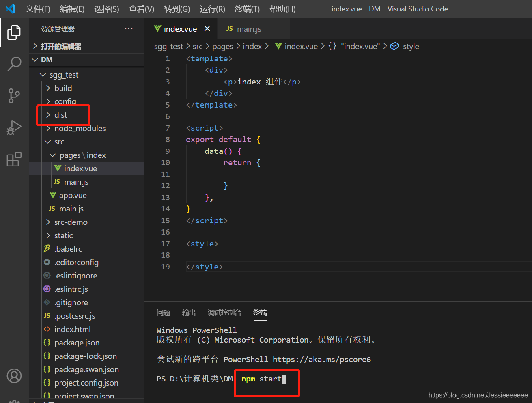Open the Search view in activity bar
Image resolution: width=532 pixels, height=403 pixels.
pos(14,64)
